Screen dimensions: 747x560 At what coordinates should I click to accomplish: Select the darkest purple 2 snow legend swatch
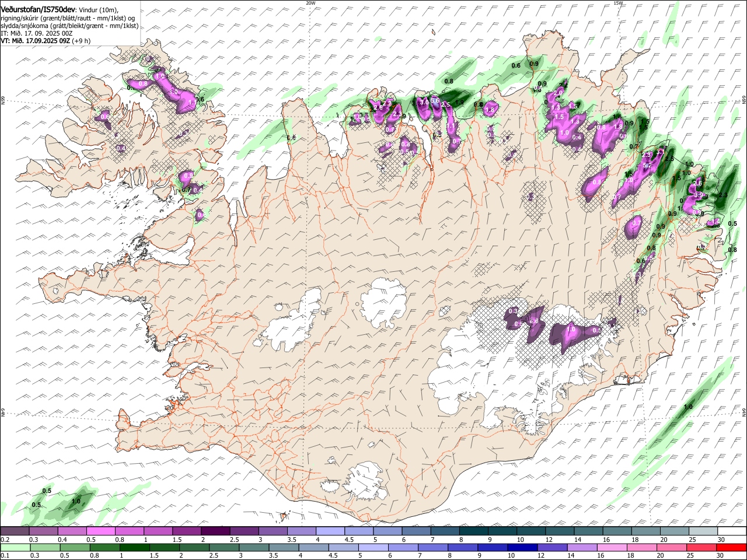click(215, 531)
